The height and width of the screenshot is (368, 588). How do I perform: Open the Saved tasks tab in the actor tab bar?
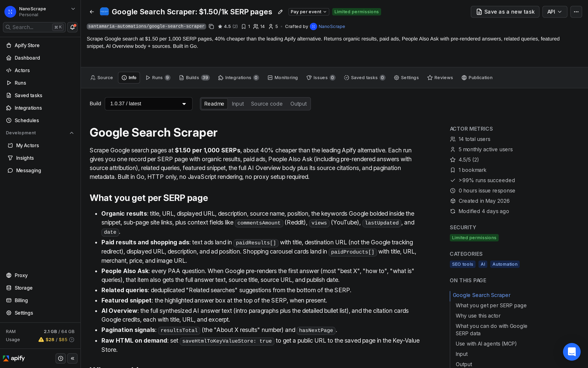pyautogui.click(x=364, y=78)
